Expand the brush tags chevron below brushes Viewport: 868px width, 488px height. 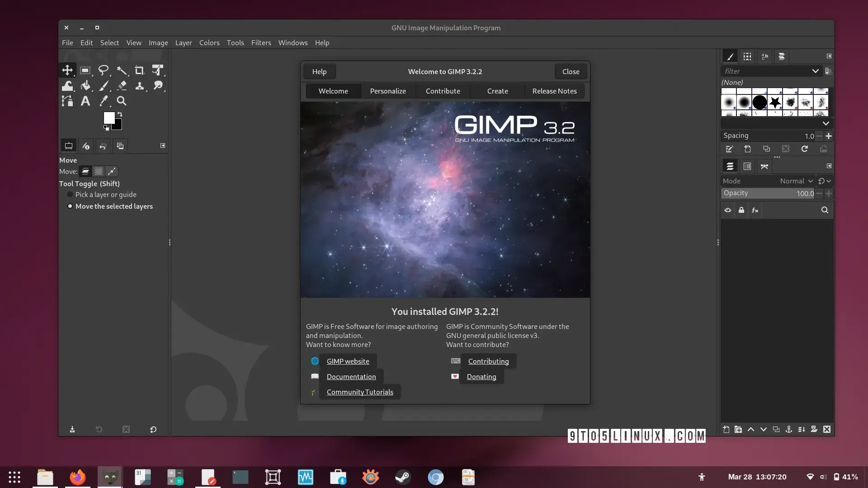coord(826,123)
